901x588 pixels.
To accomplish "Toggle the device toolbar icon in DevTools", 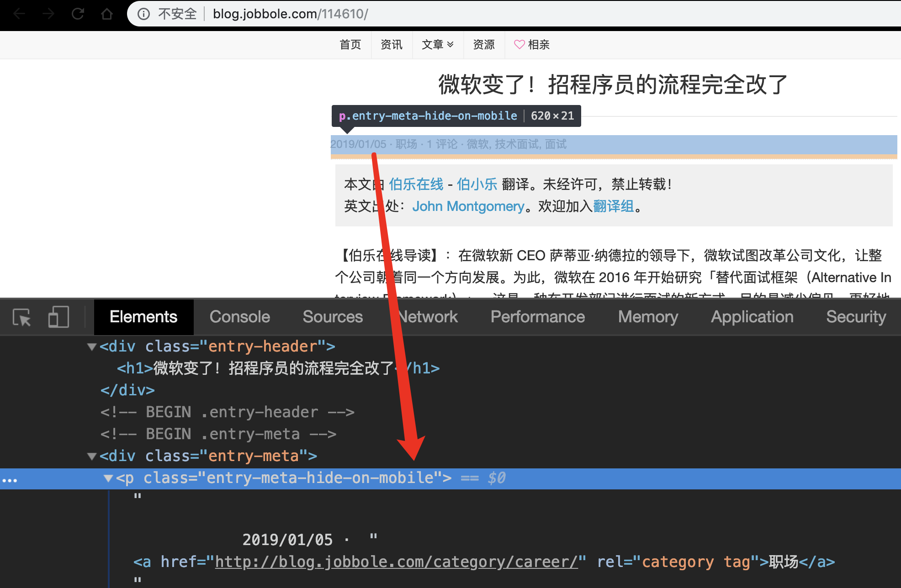I will [58, 317].
